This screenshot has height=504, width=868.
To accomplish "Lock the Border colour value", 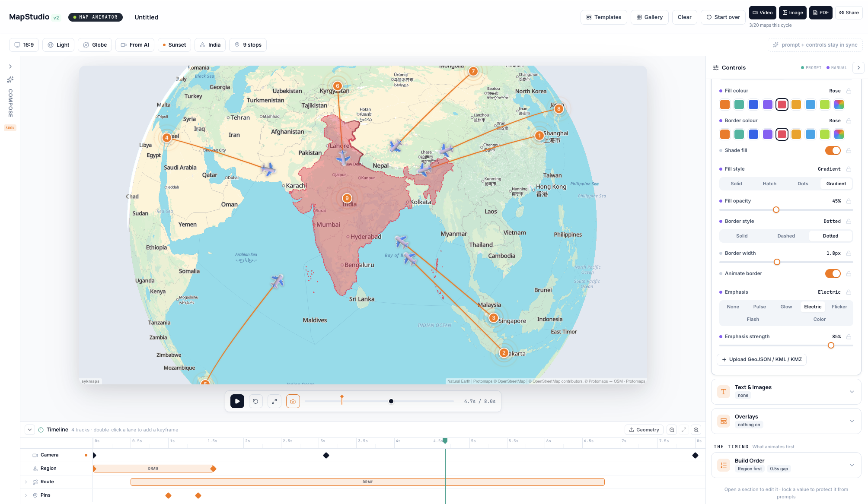I will [849, 121].
